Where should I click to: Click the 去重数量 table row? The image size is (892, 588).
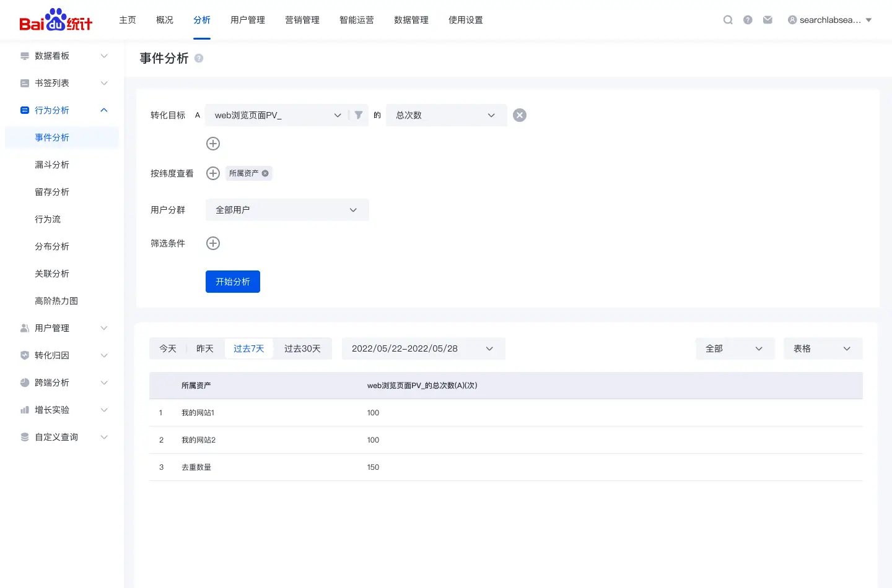(506, 467)
